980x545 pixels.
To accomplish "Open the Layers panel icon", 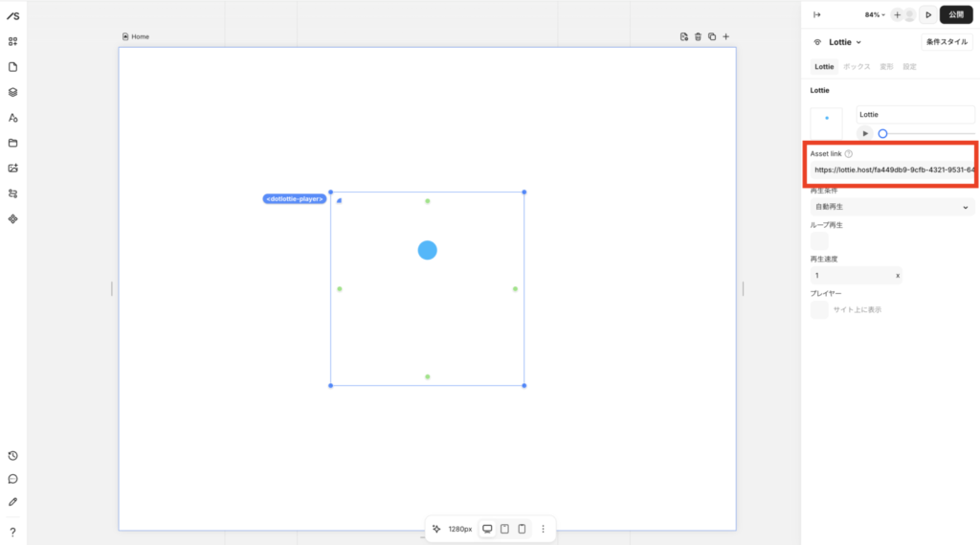I will pos(12,93).
